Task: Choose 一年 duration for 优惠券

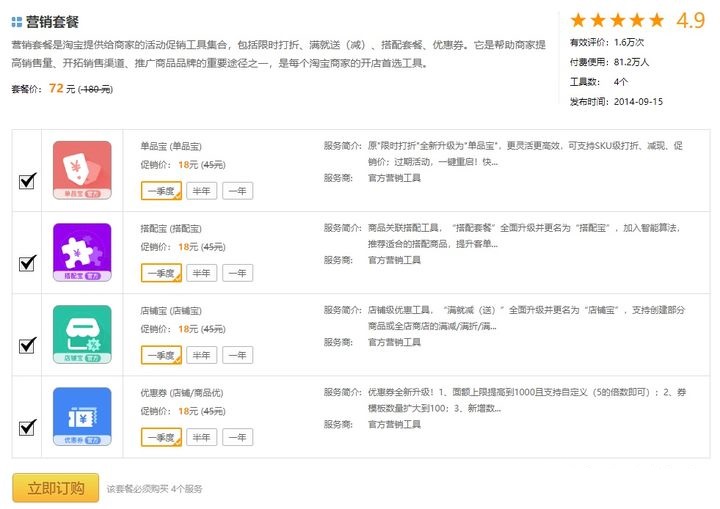Action: tap(237, 437)
